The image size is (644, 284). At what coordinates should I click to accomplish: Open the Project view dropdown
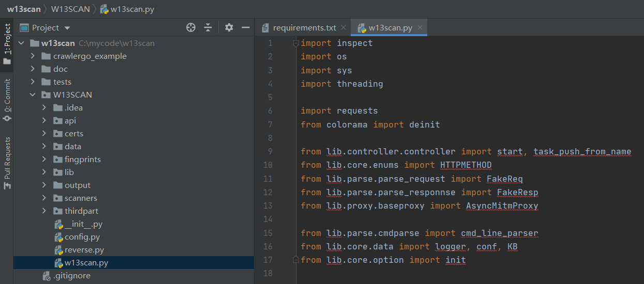(67, 28)
